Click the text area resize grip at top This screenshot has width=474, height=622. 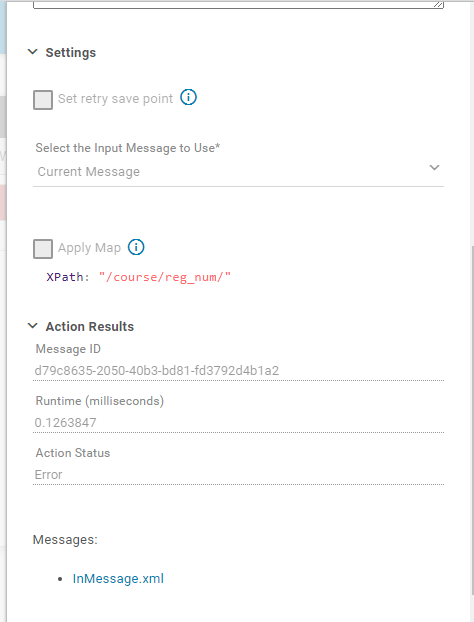[x=438, y=4]
